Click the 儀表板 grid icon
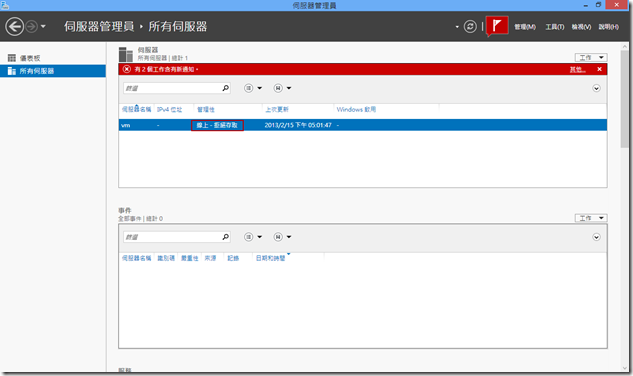 [12, 58]
